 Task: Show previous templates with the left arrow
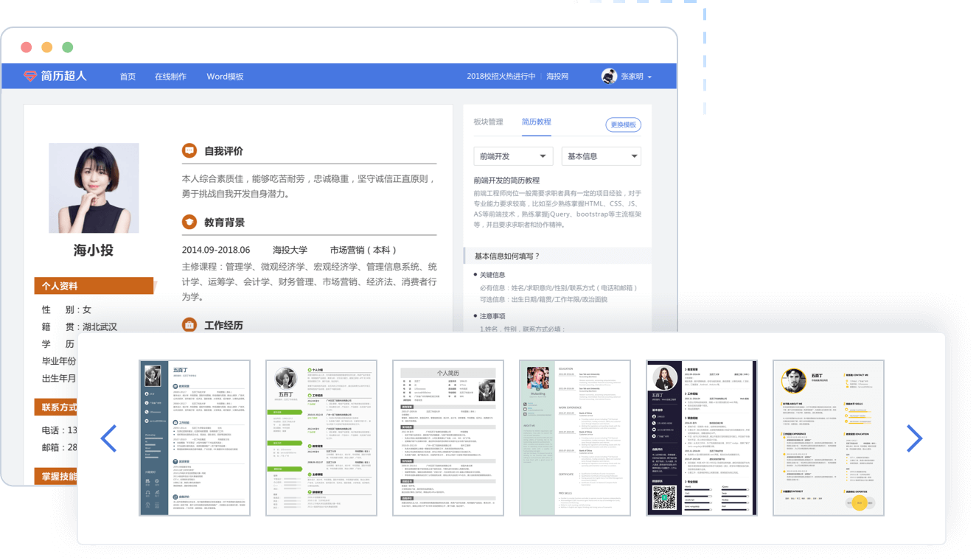pos(108,438)
